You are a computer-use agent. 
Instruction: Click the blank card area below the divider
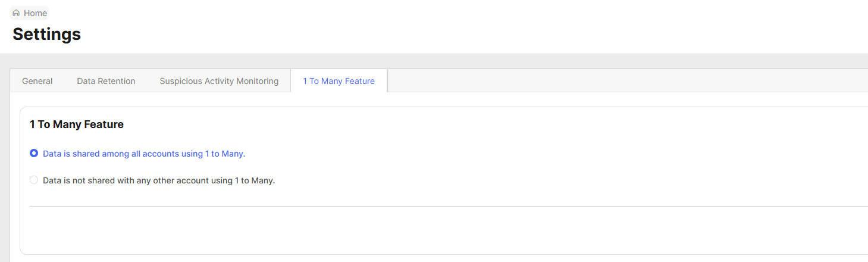(x=416, y=231)
